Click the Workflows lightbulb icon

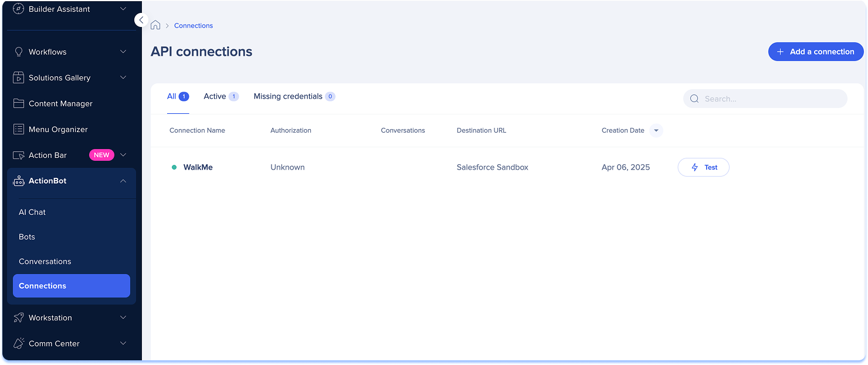coord(19,52)
